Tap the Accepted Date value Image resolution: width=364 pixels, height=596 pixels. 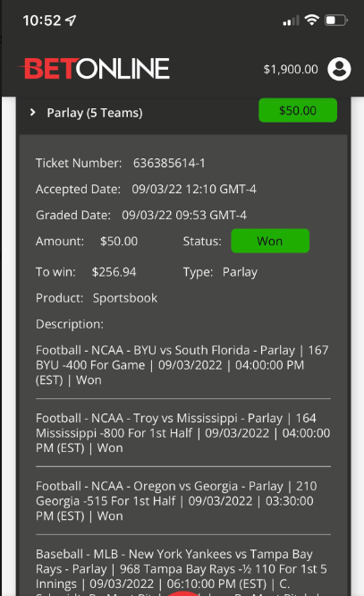[194, 189]
